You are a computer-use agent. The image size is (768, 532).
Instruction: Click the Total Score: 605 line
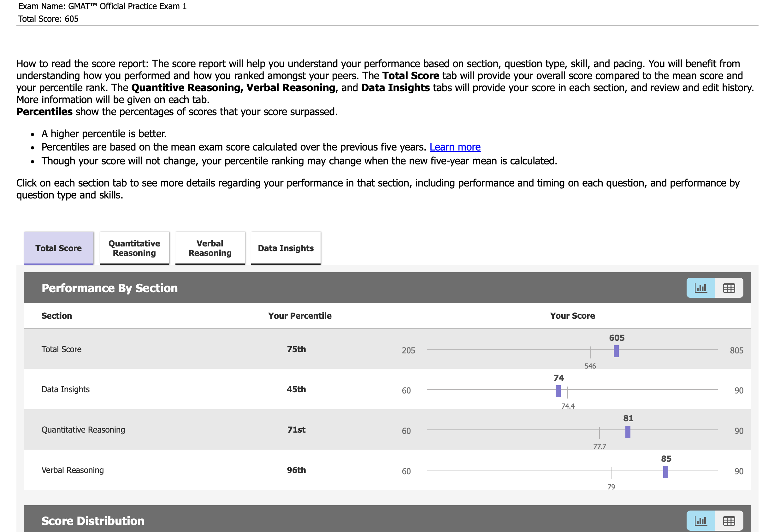(48, 19)
